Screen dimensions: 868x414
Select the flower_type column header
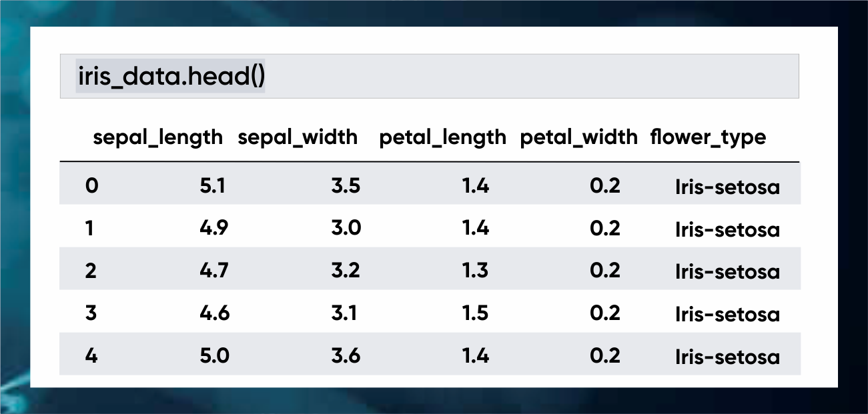point(708,137)
